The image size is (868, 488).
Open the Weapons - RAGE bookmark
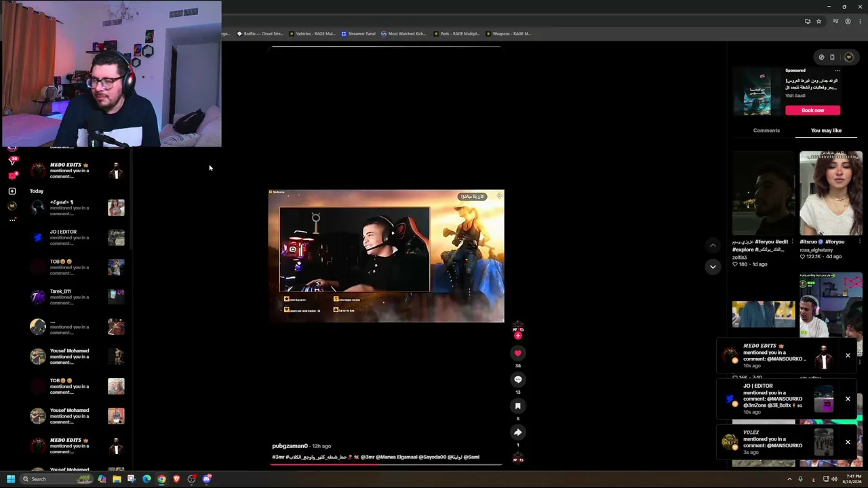[509, 34]
